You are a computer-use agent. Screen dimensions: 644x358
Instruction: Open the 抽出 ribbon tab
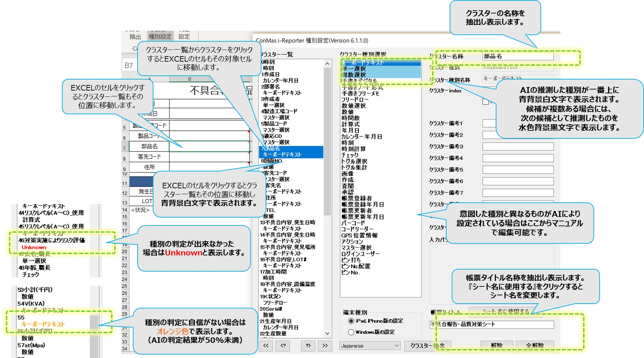135,36
